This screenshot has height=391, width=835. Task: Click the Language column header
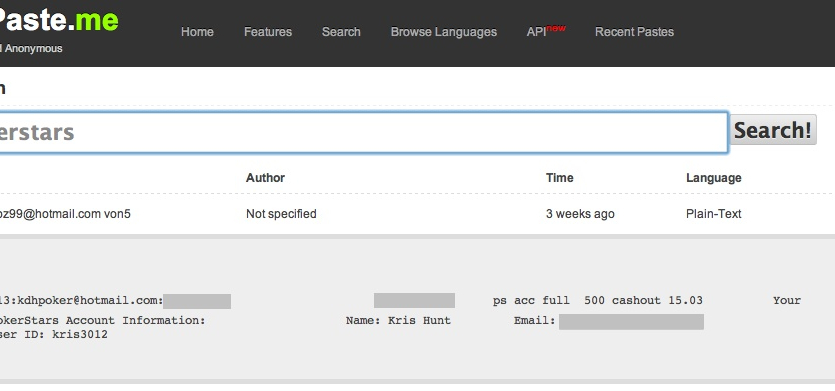click(x=714, y=178)
